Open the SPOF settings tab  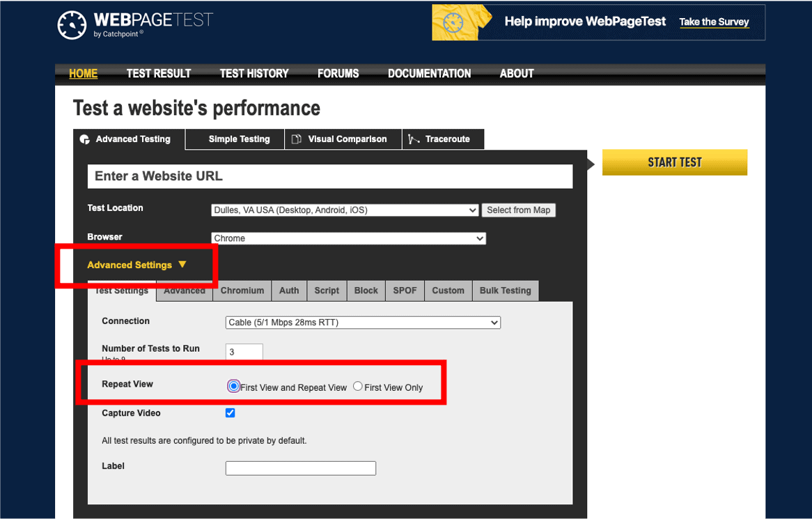(405, 291)
